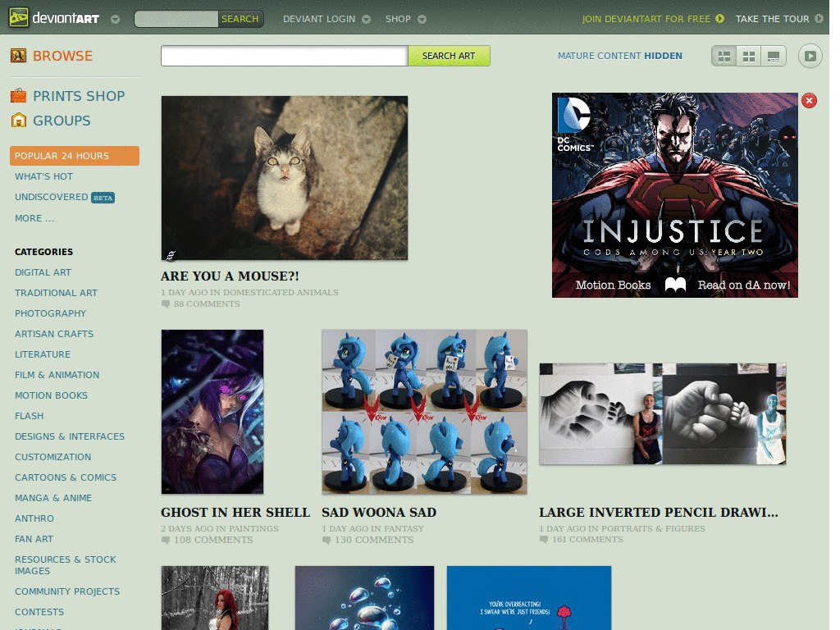Expand the Shop dropdown arrow
Screen dimensions: 840x630
422,20
